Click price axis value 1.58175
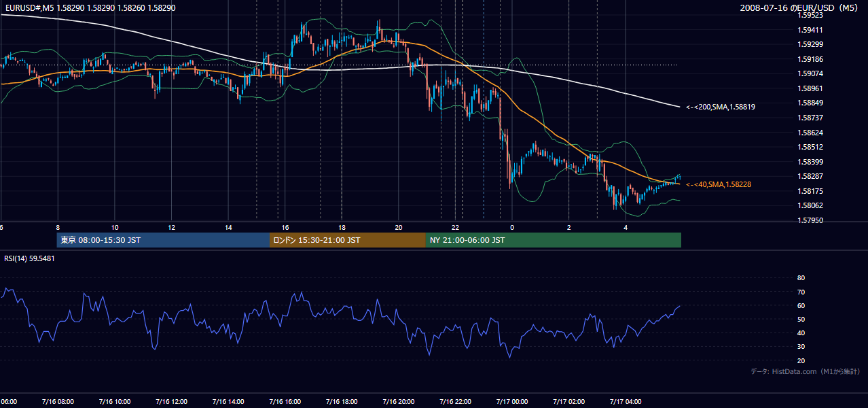 pos(810,191)
